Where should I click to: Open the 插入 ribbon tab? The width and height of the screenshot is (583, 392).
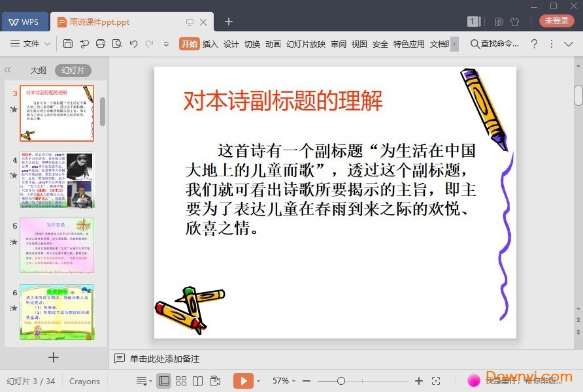(210, 44)
